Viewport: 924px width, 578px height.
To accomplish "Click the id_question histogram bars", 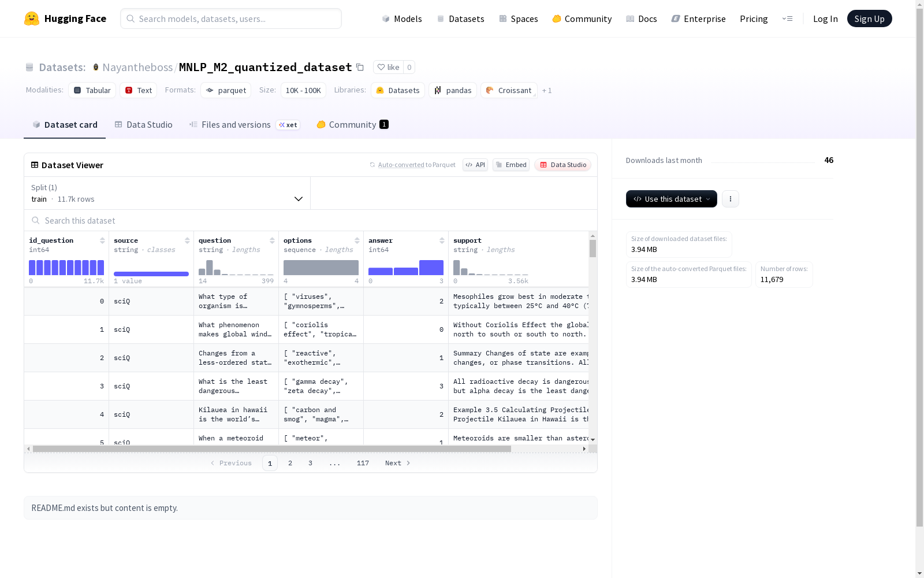I will [66, 268].
